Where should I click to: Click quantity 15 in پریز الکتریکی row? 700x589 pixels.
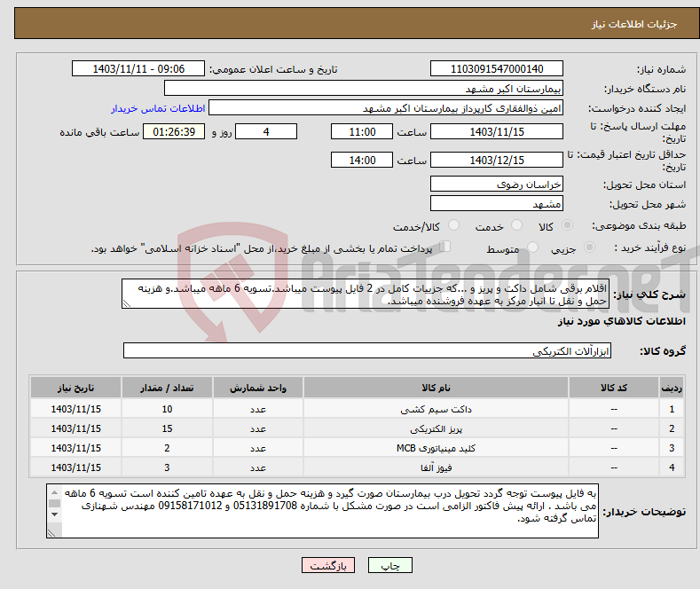[x=167, y=428]
